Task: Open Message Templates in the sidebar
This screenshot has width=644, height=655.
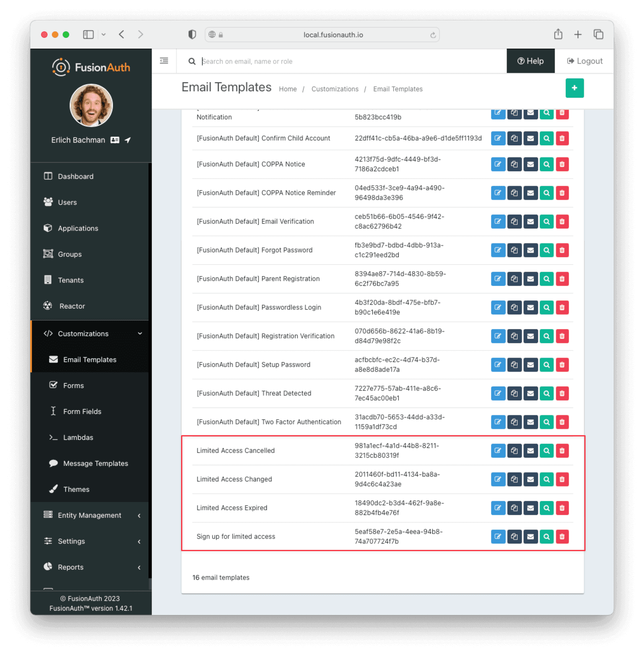Action: (x=95, y=463)
